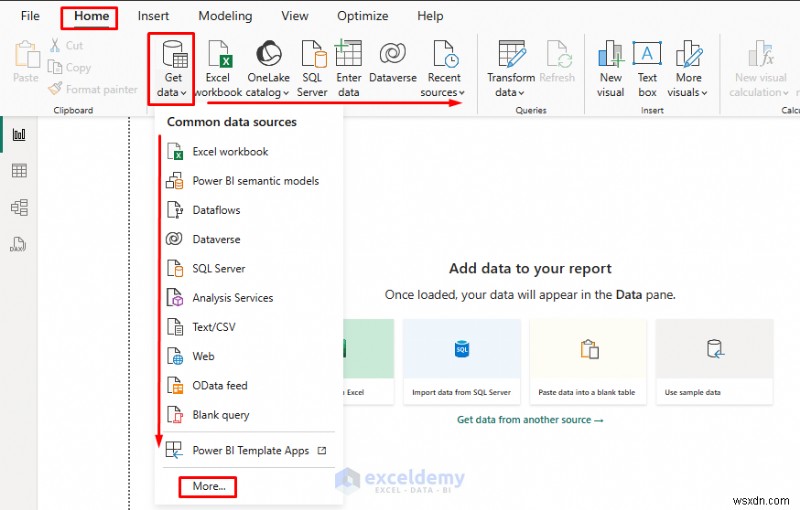Open Power BI Template Apps
Viewport: 800px width, 510px height.
[x=248, y=450]
